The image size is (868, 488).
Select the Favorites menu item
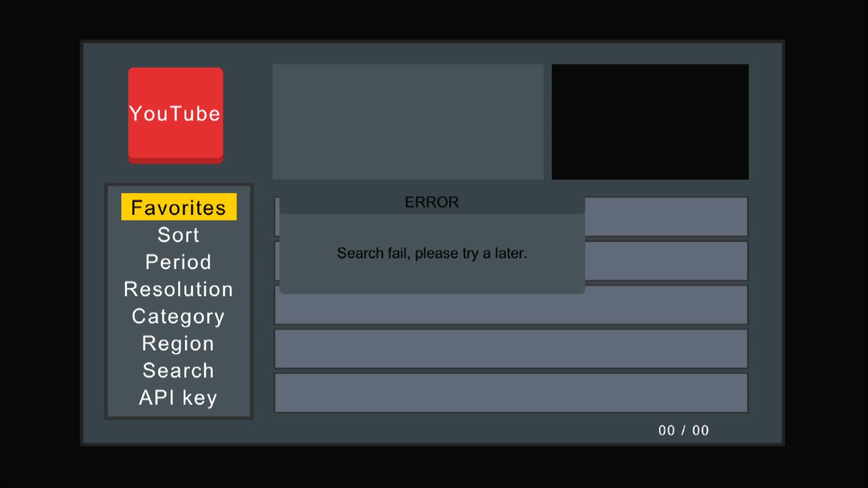click(179, 207)
